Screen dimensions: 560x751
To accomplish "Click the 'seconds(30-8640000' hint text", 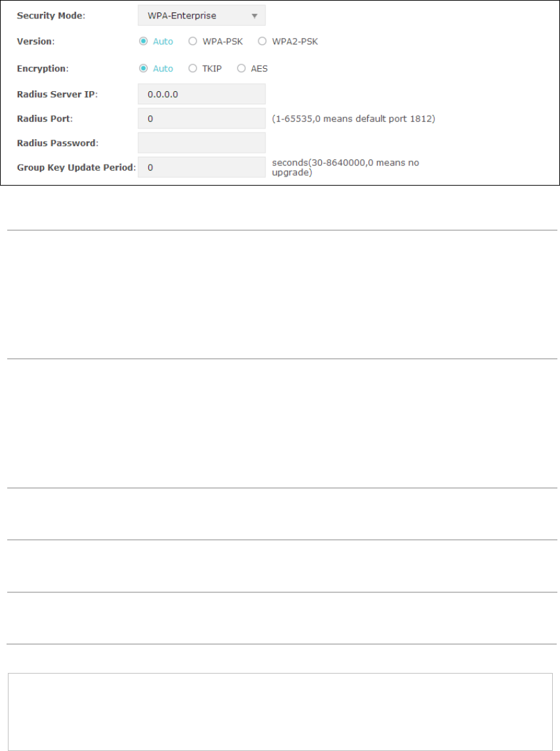I will pyautogui.click(x=346, y=168).
